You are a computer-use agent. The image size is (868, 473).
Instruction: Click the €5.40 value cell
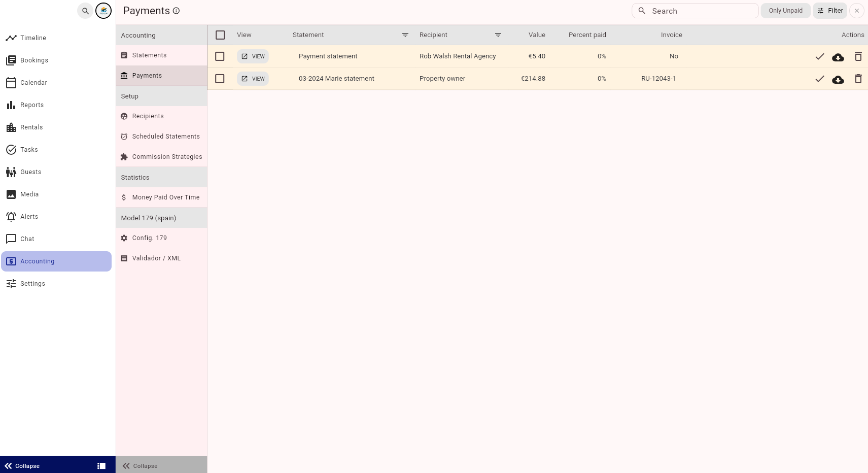(537, 56)
